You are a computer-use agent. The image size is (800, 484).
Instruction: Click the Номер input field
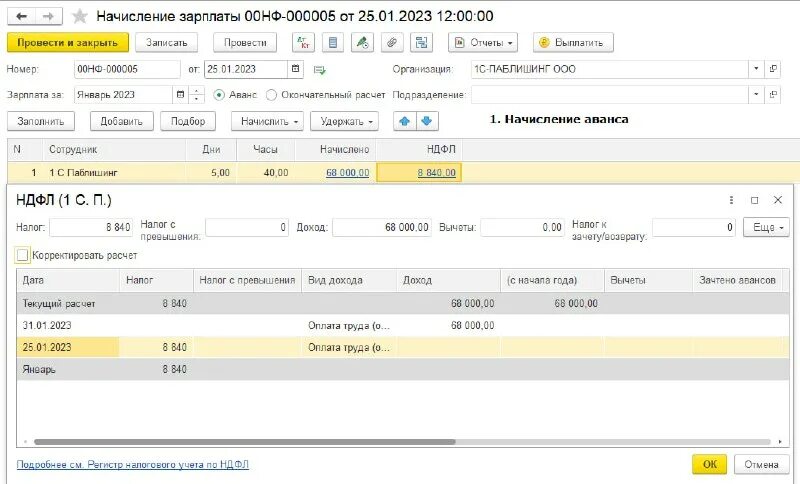[127, 69]
